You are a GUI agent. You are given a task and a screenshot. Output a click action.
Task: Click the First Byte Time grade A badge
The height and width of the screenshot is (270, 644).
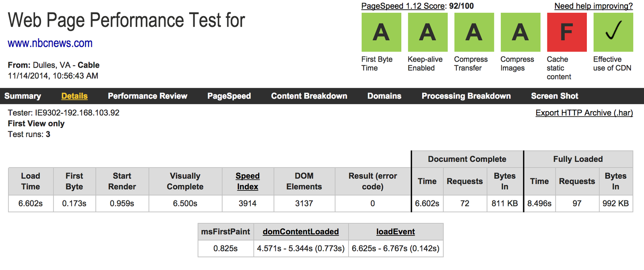[x=381, y=32]
